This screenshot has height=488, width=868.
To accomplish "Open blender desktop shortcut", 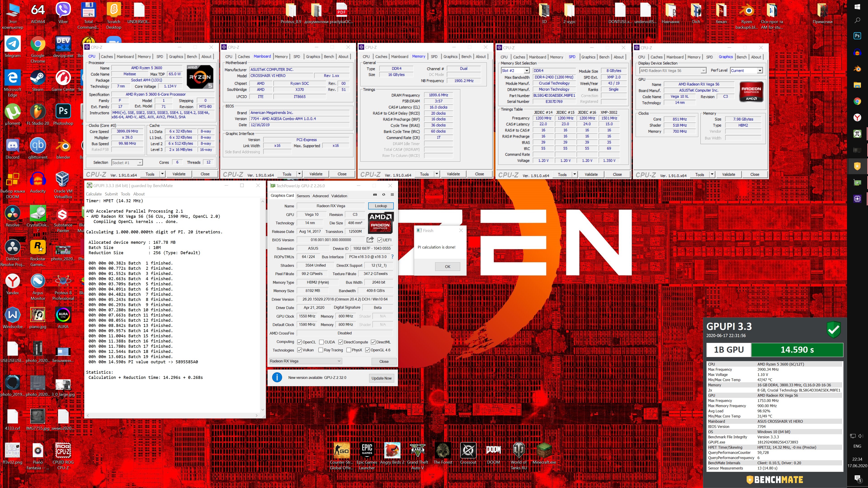I will point(63,148).
